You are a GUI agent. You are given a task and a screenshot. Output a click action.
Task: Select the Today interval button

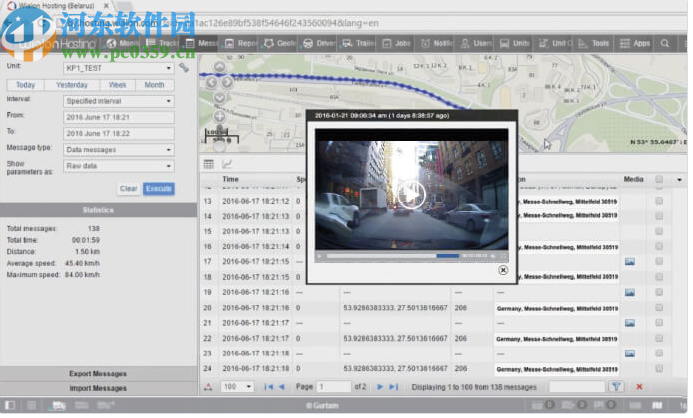click(x=25, y=85)
